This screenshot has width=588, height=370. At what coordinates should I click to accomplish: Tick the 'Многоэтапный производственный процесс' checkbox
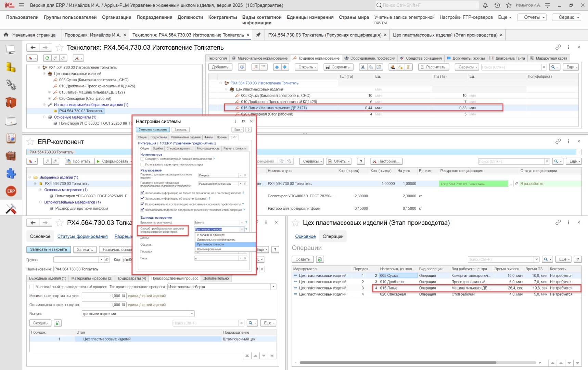pos(32,287)
